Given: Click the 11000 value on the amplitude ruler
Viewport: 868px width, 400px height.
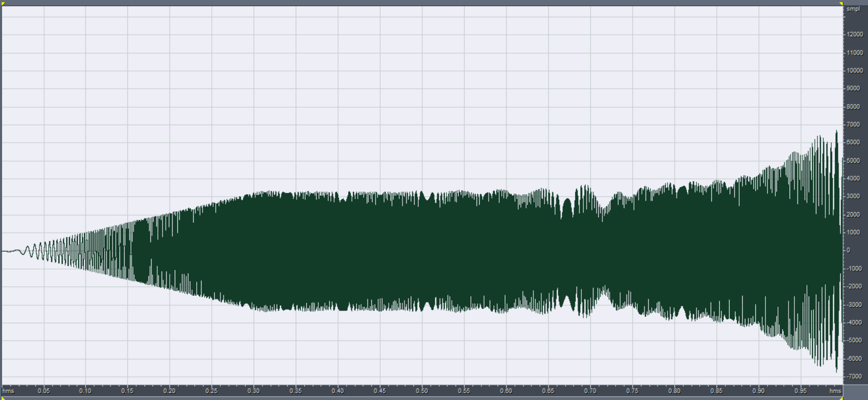Looking at the screenshot, I should [x=855, y=53].
